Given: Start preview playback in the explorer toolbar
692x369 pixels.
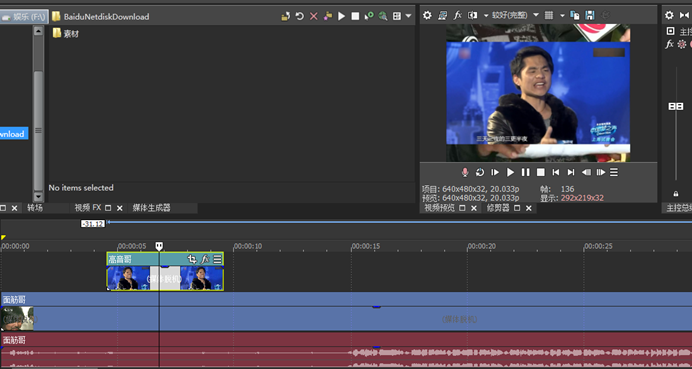Looking at the screenshot, I should coord(342,16).
